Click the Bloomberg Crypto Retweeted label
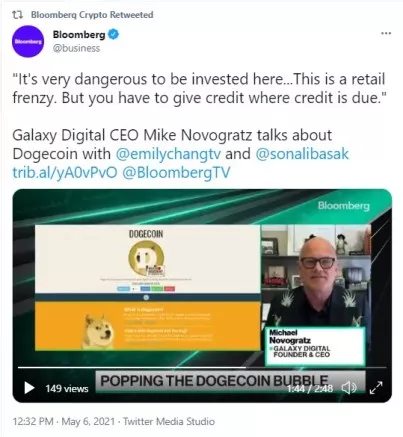The width and height of the screenshot is (403, 437). pyautogui.click(x=92, y=15)
